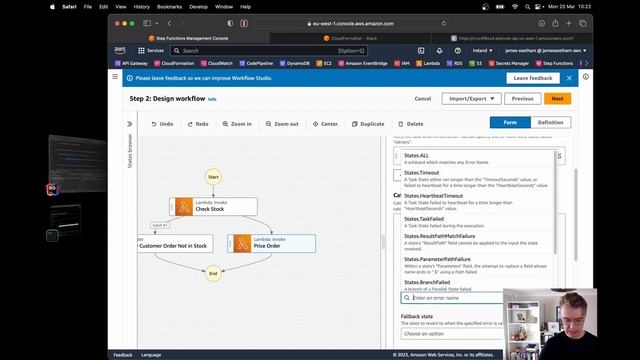The height and width of the screenshot is (360, 640).
Task: Open a new Safari tab
Action: 569,24
